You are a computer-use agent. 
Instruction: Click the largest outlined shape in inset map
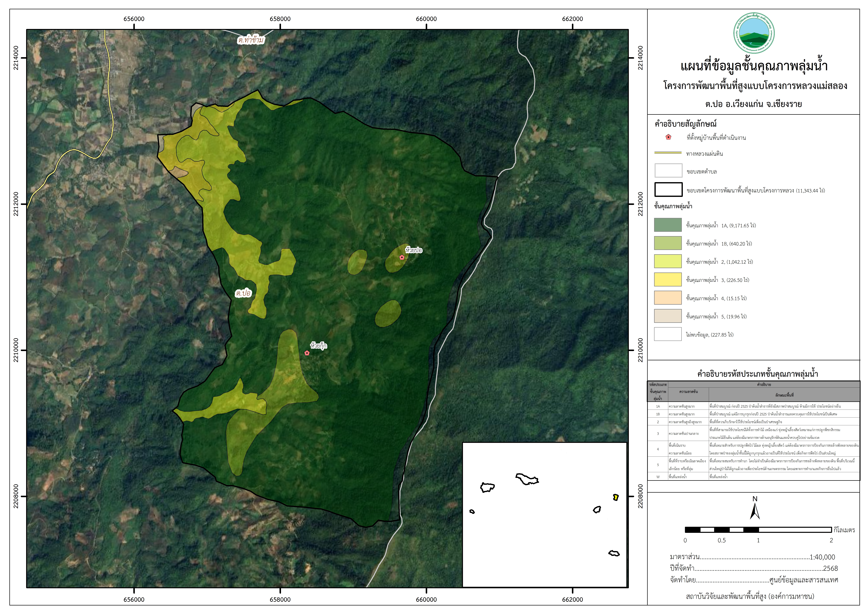tap(527, 479)
